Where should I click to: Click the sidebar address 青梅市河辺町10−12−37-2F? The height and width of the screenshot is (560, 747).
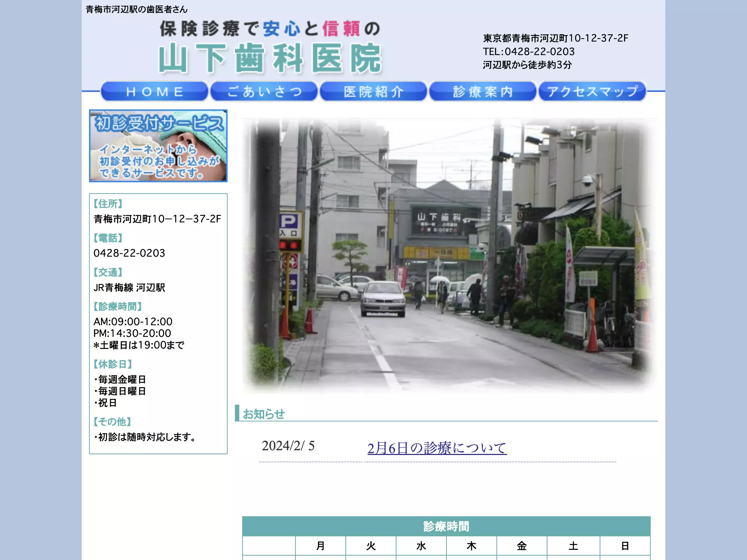tap(157, 219)
